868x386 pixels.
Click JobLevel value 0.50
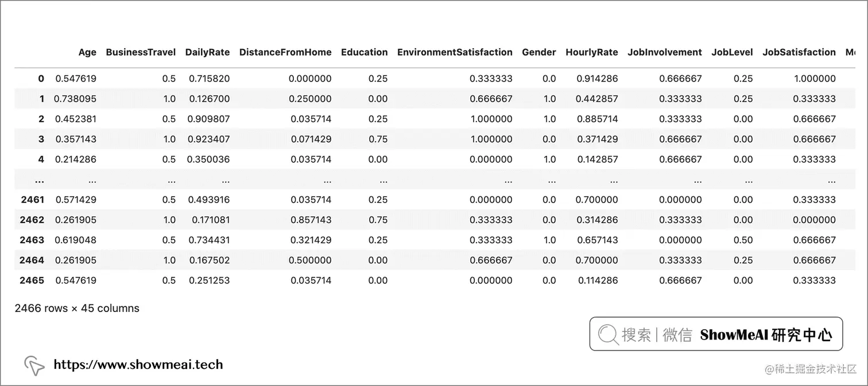coord(743,240)
